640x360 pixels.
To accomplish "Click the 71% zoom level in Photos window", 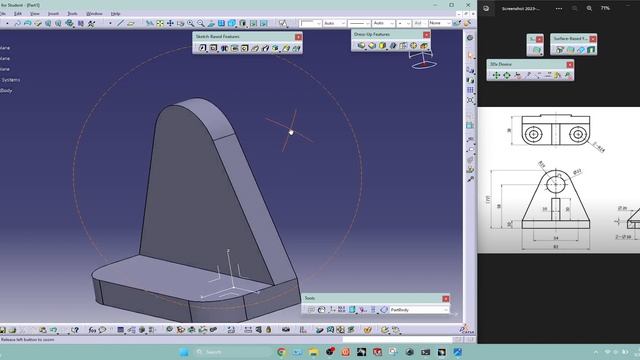I will 605,8.
